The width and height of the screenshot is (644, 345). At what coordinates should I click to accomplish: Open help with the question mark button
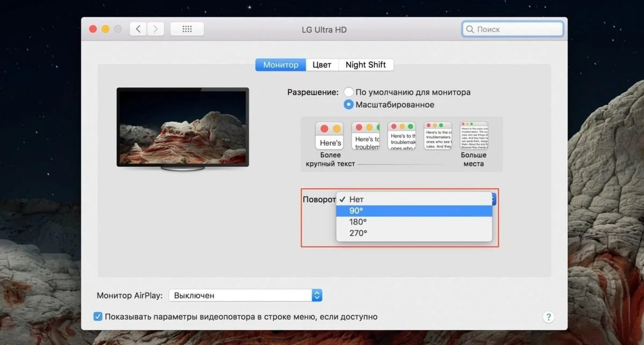click(x=548, y=317)
